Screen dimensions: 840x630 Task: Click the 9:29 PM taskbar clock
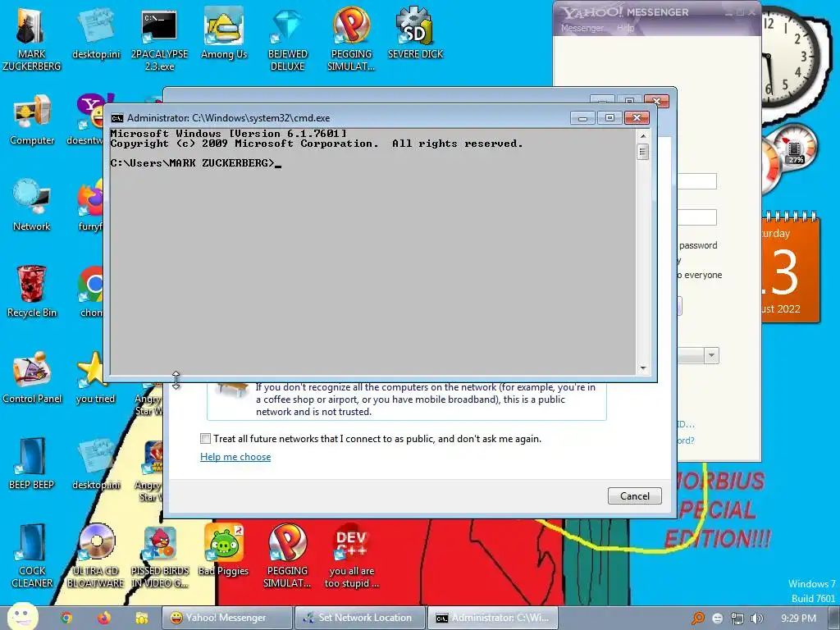click(798, 619)
